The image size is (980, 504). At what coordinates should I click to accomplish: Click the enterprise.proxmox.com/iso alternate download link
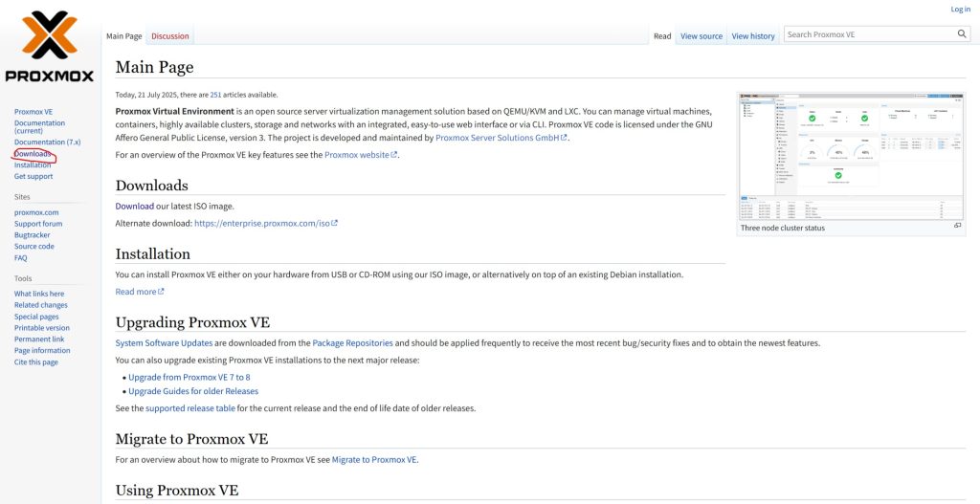[x=261, y=223]
